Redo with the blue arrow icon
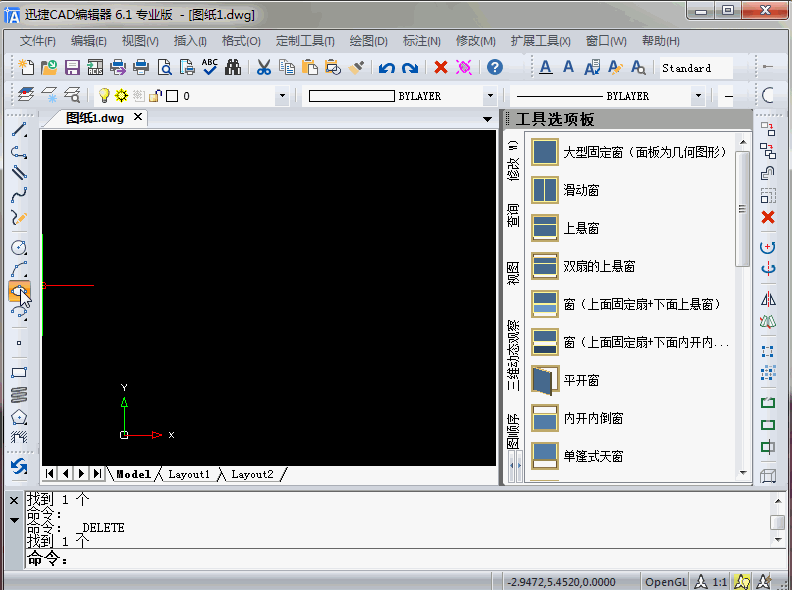This screenshot has height=590, width=792. coord(410,67)
